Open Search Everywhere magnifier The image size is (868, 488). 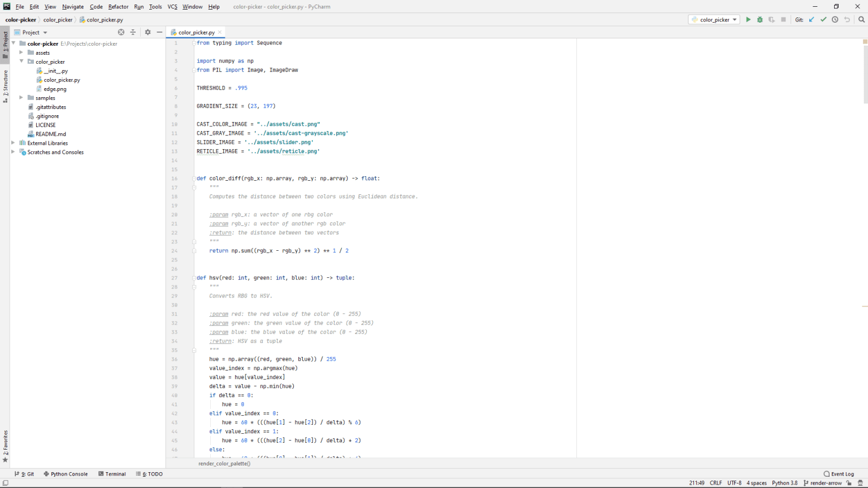(x=861, y=20)
